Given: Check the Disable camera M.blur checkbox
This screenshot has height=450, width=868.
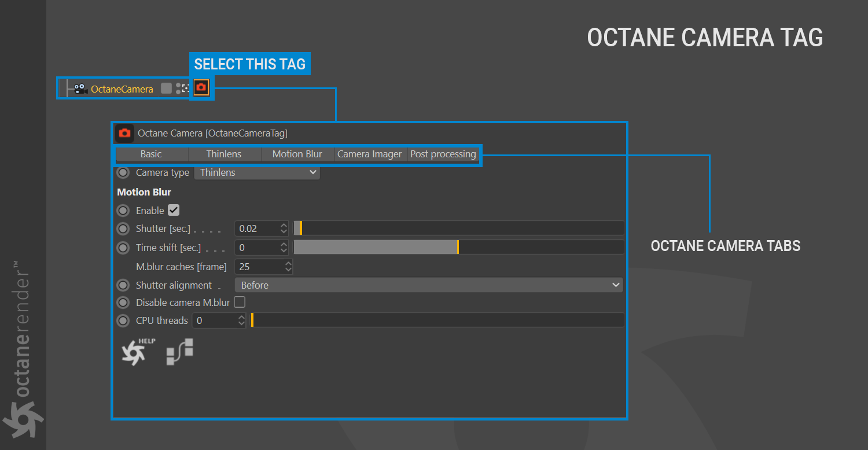Looking at the screenshot, I should (240, 302).
